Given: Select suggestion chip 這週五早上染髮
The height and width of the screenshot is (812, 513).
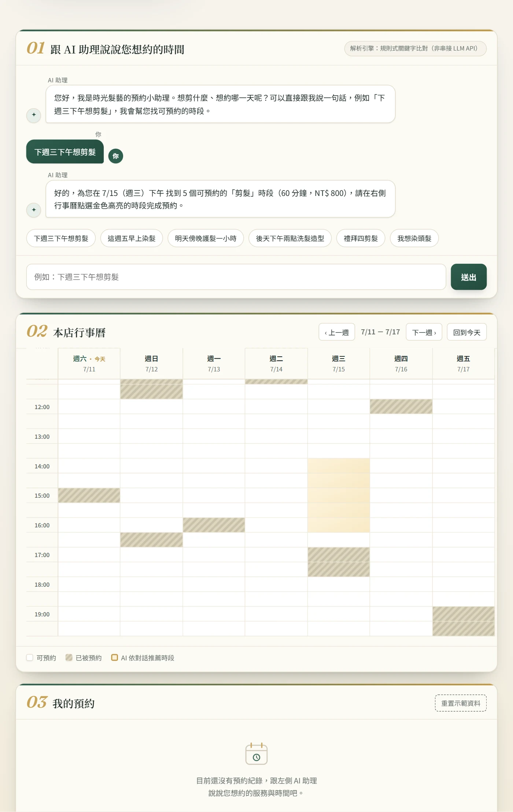Looking at the screenshot, I should pos(132,238).
